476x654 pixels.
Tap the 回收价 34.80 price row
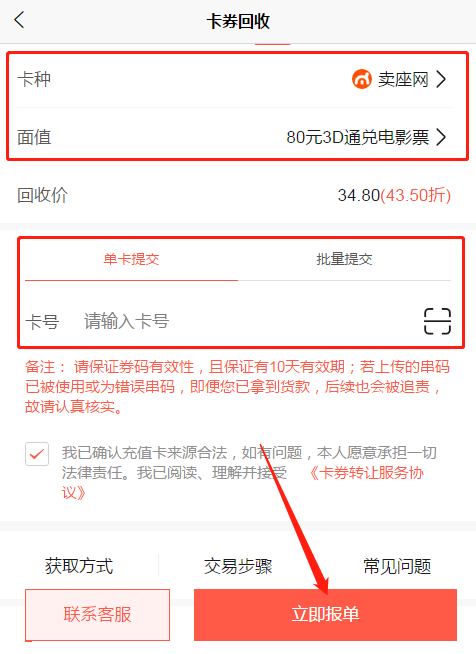[234, 195]
